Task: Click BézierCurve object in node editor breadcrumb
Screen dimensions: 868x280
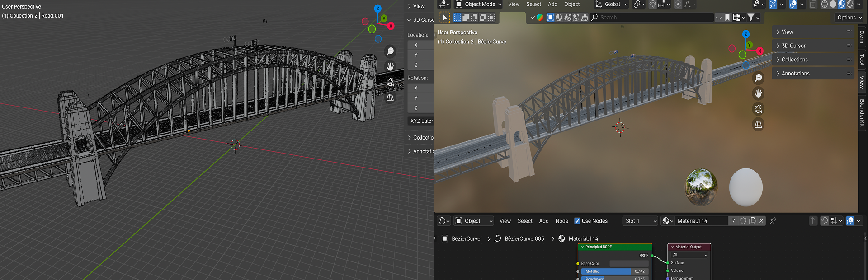Action: pyautogui.click(x=466, y=238)
